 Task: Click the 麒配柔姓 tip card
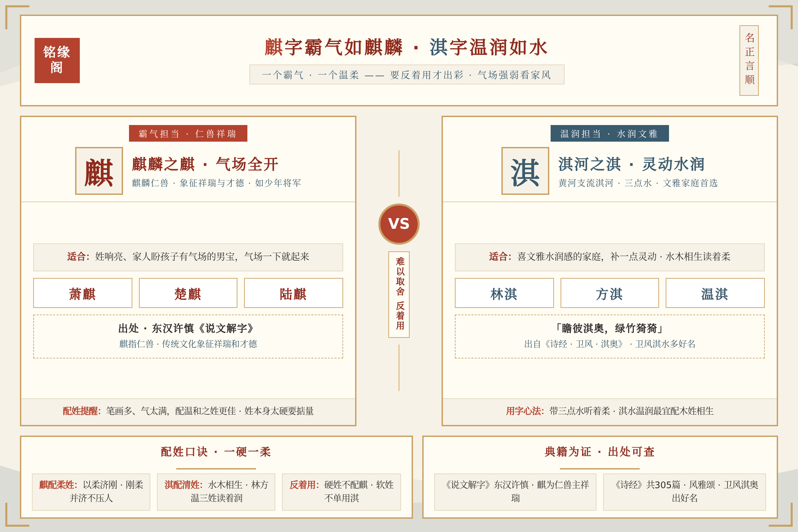[91, 492]
